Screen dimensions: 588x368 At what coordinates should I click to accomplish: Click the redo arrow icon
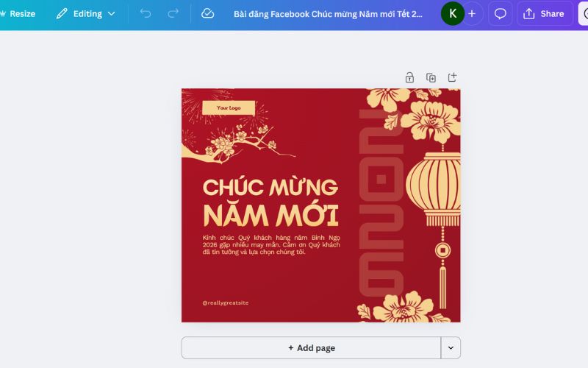[173, 14]
